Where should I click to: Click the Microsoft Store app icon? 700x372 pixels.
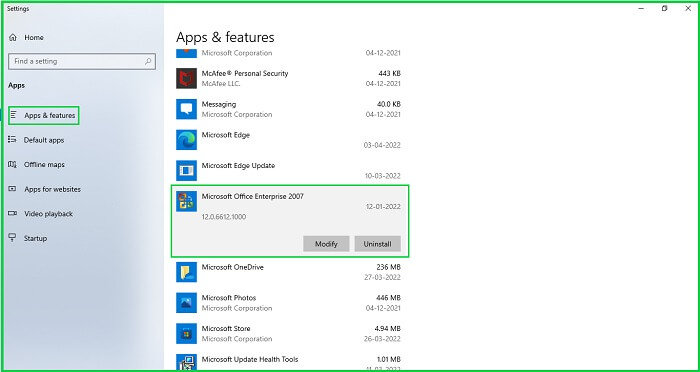click(186, 333)
